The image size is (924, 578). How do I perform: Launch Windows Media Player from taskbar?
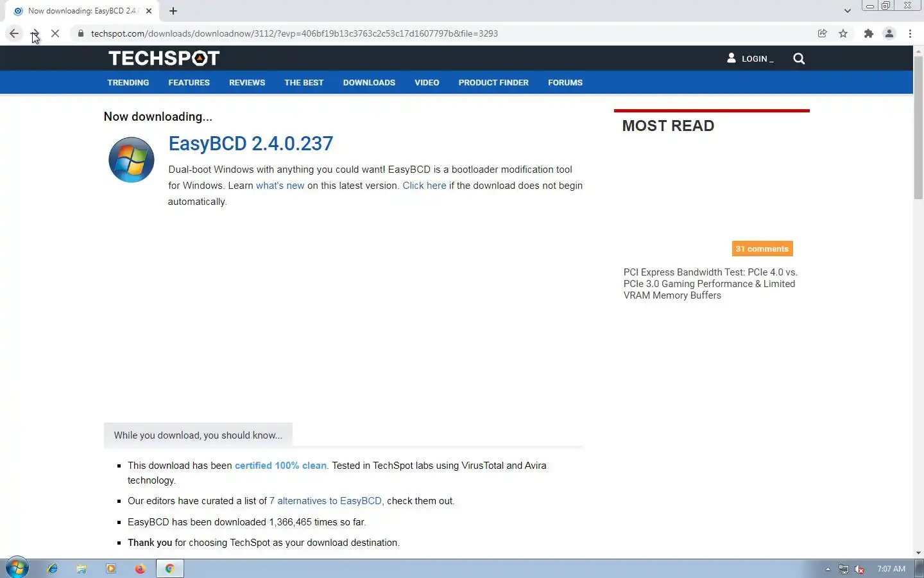(x=111, y=568)
